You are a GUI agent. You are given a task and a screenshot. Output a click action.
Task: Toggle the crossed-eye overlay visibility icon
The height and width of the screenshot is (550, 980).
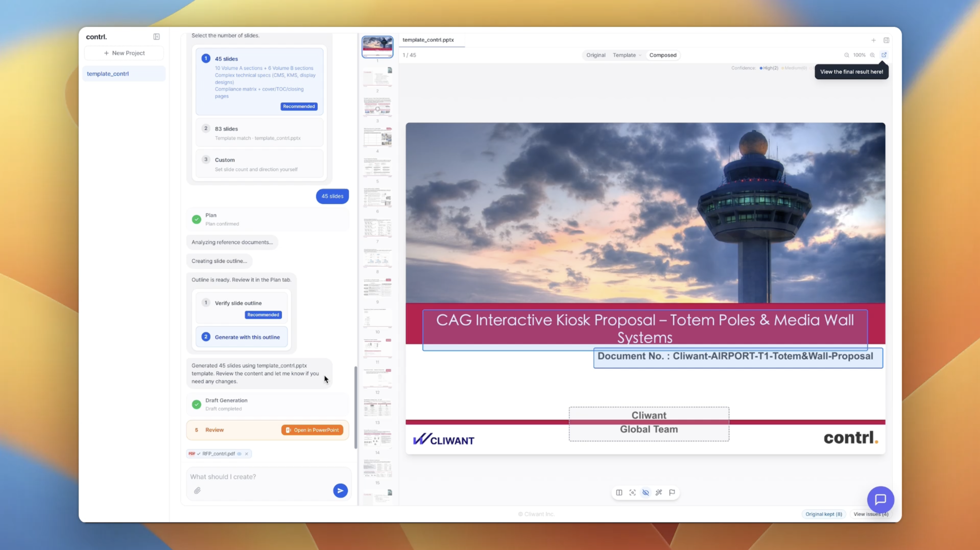(x=646, y=493)
